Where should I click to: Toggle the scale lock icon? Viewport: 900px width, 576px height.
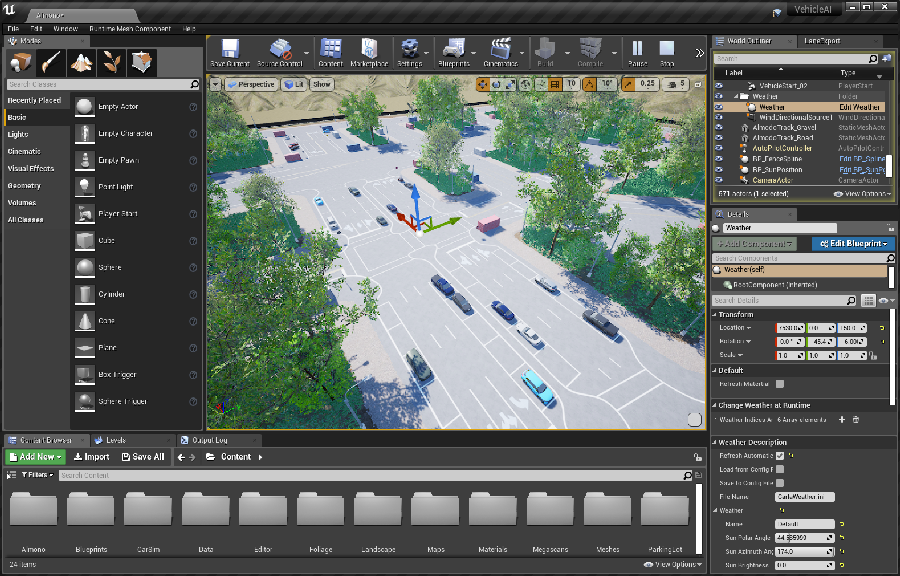coord(873,356)
